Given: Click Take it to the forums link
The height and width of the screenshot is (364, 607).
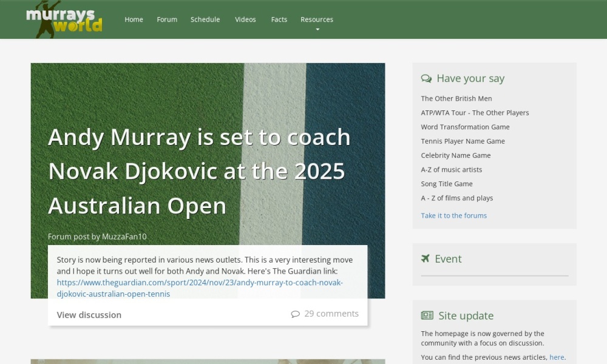Looking at the screenshot, I should tap(453, 215).
